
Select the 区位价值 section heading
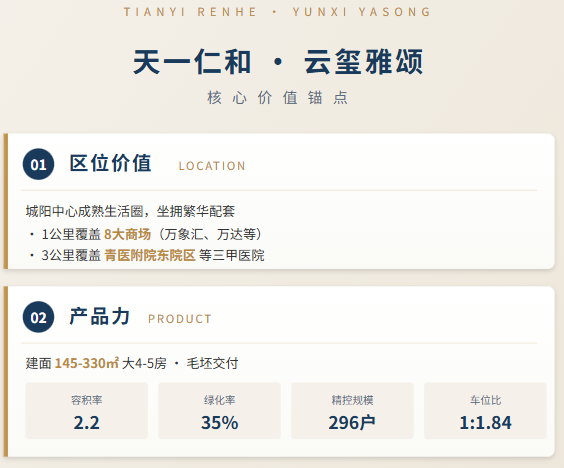pyautogui.click(x=110, y=163)
